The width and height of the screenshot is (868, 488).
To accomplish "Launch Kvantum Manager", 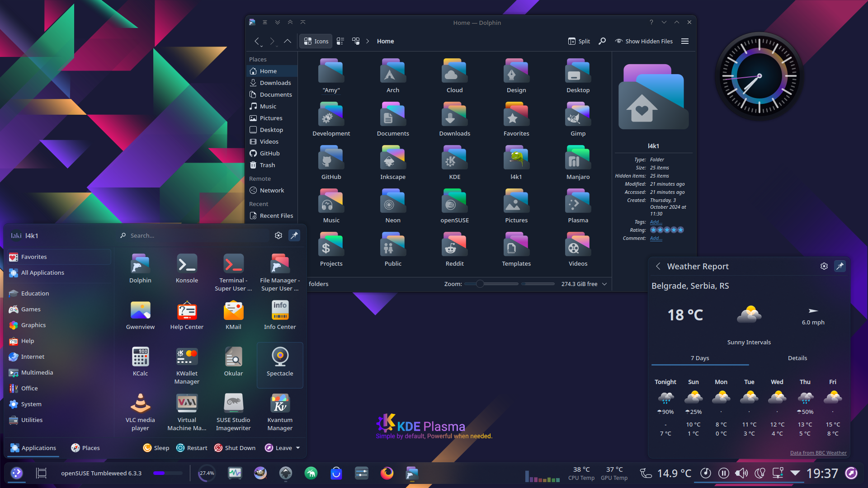I will pyautogui.click(x=280, y=412).
